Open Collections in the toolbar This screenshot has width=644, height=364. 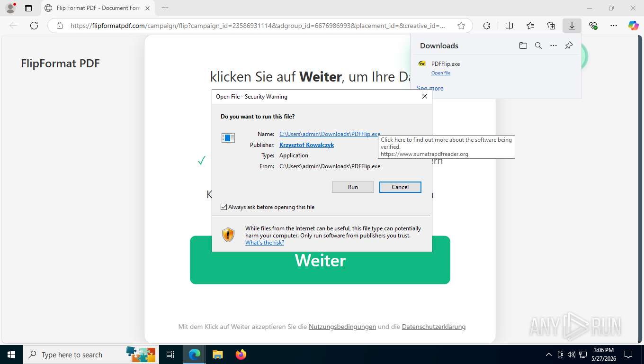click(x=551, y=26)
